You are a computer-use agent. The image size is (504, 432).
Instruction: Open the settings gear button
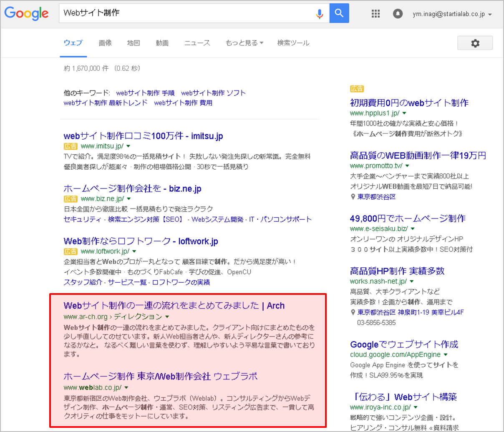[x=475, y=43]
